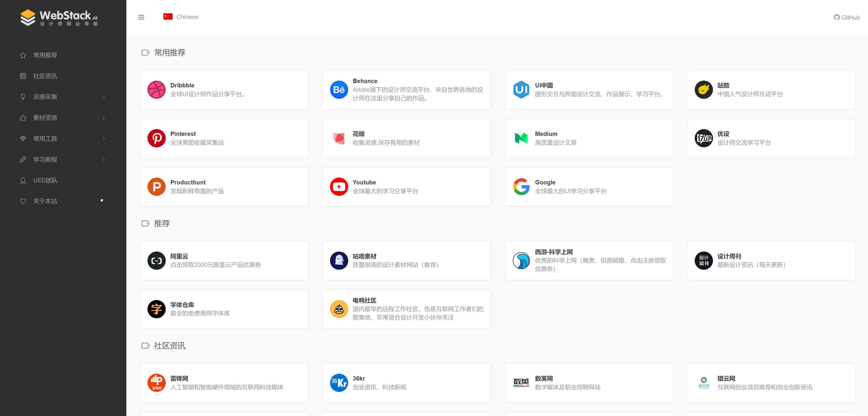Click the 优设 black logo icon
Screen dimensions: 868x416
(x=704, y=138)
